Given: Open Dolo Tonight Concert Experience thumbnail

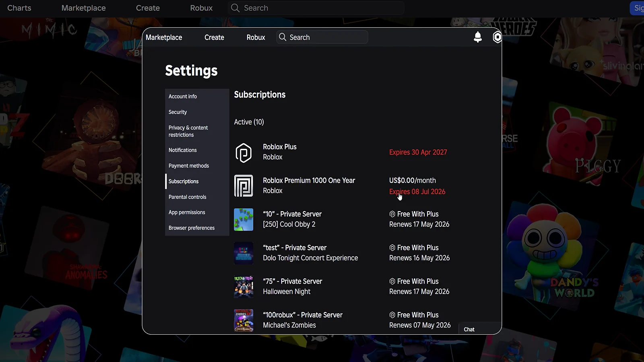Looking at the screenshot, I should pyautogui.click(x=244, y=253).
